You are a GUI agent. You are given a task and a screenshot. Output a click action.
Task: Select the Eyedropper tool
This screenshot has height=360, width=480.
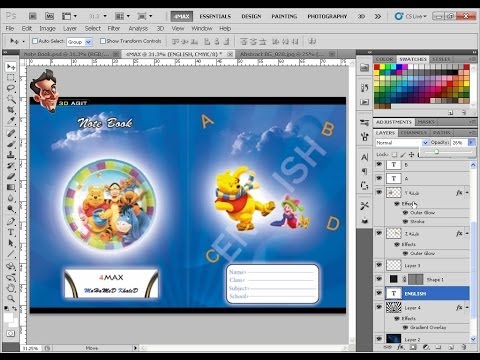(x=11, y=121)
